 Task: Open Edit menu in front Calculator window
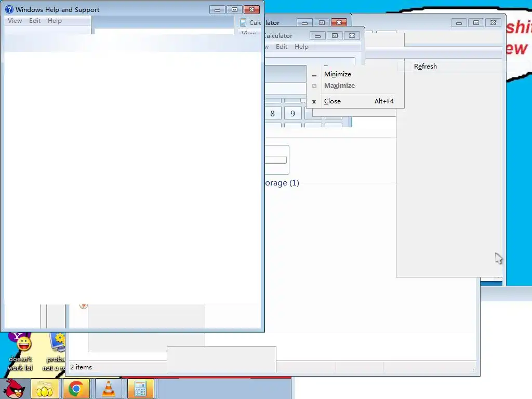[x=282, y=46]
